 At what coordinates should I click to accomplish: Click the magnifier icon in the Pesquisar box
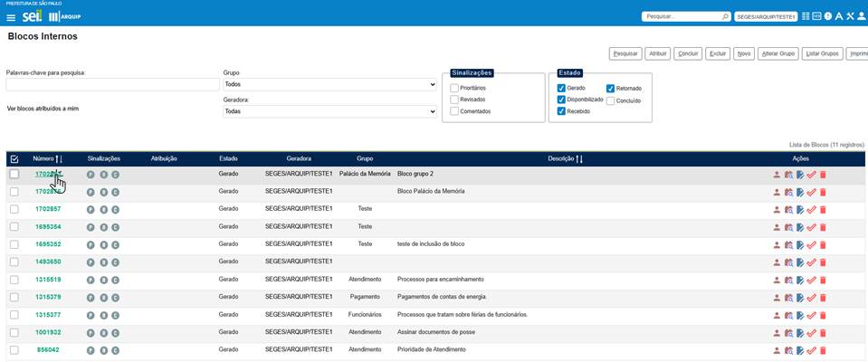pos(725,16)
